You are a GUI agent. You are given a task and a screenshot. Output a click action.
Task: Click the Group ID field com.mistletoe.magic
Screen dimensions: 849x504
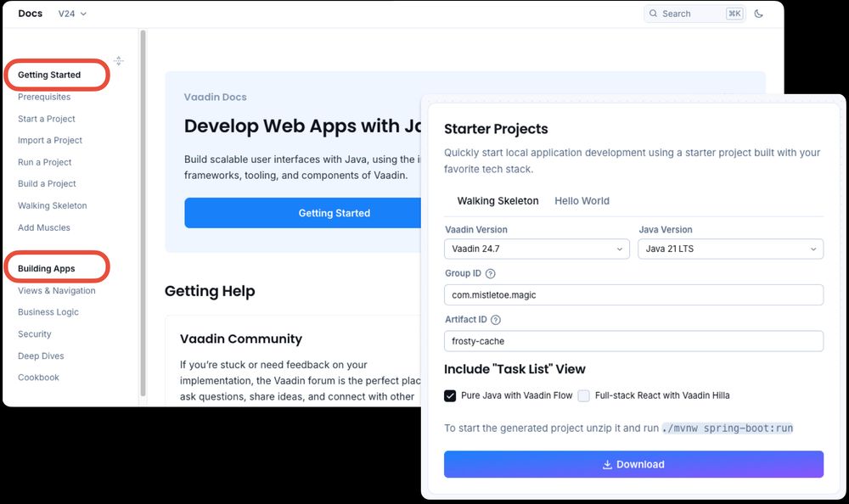tap(633, 295)
